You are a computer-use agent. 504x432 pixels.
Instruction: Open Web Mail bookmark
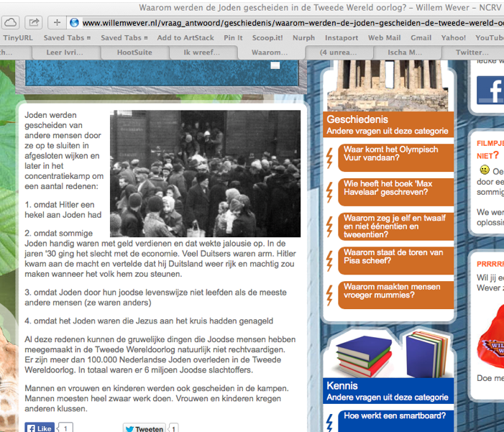click(x=385, y=38)
